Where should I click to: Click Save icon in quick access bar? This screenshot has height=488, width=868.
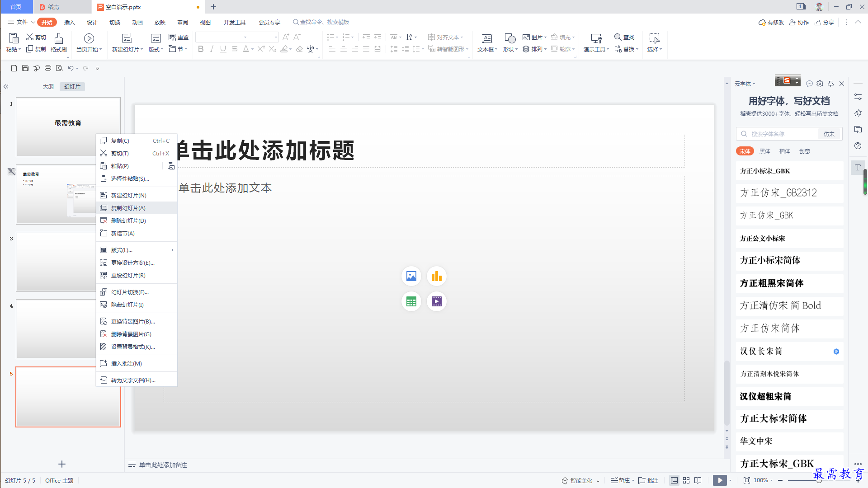pyautogui.click(x=25, y=68)
